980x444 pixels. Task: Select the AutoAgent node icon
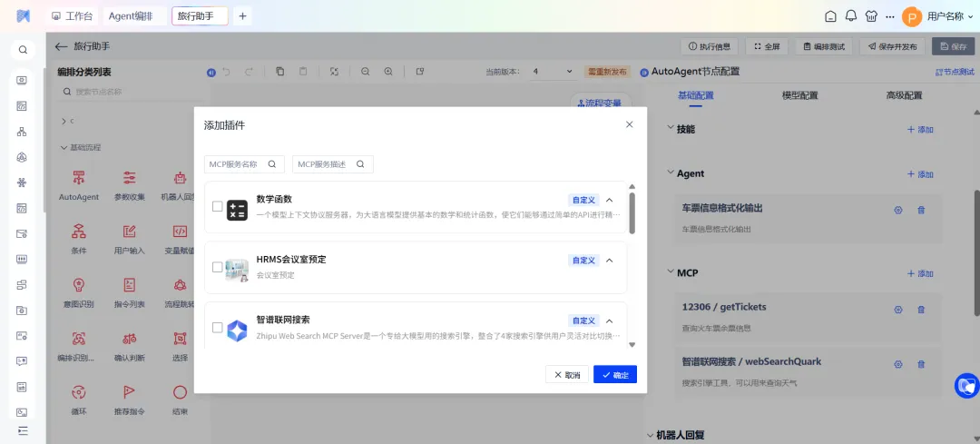79,178
